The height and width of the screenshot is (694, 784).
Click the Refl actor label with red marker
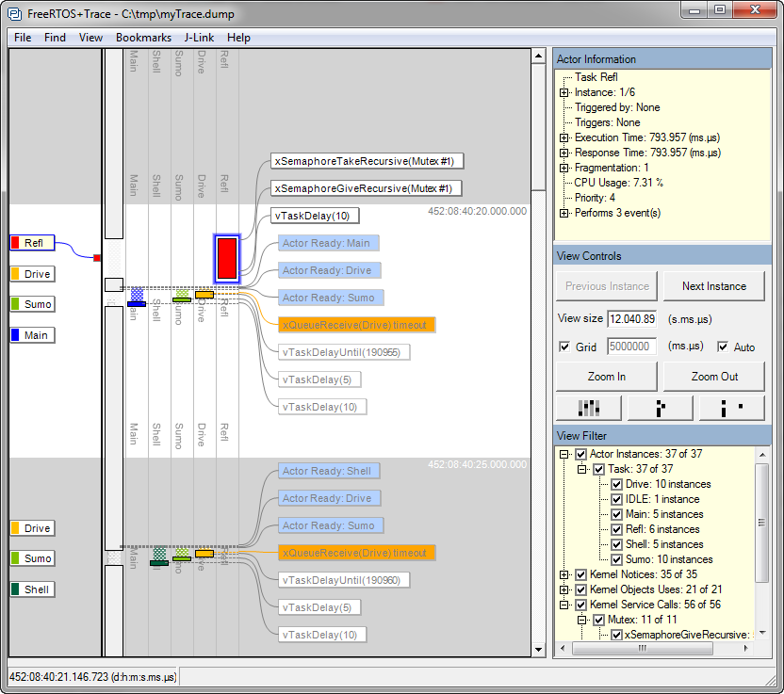click(x=33, y=243)
